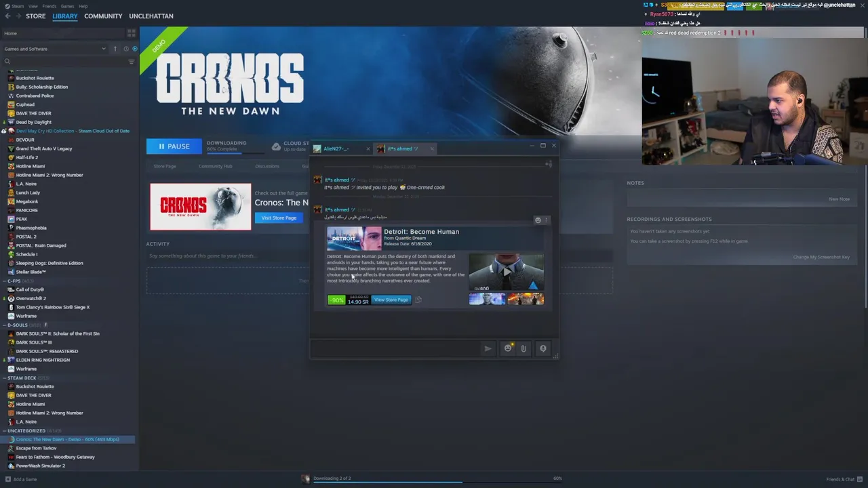The width and height of the screenshot is (868, 488).
Task: Go back with the navigation arrow
Action: tap(8, 16)
